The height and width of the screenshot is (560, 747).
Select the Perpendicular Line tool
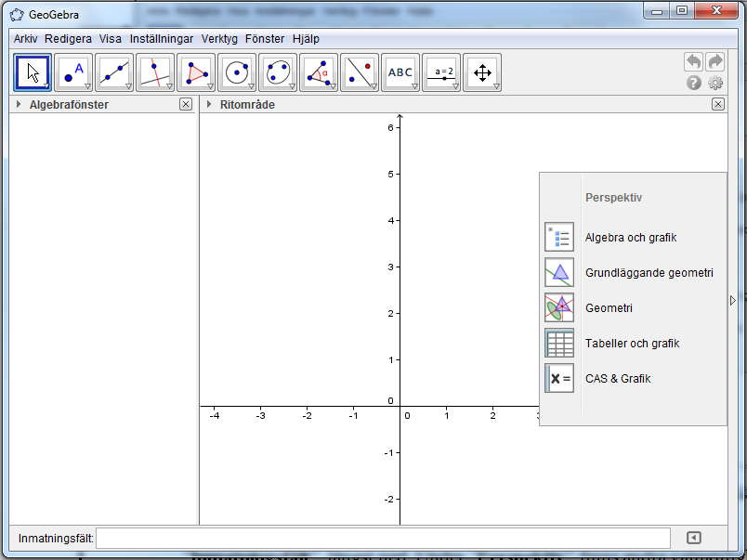(x=155, y=72)
